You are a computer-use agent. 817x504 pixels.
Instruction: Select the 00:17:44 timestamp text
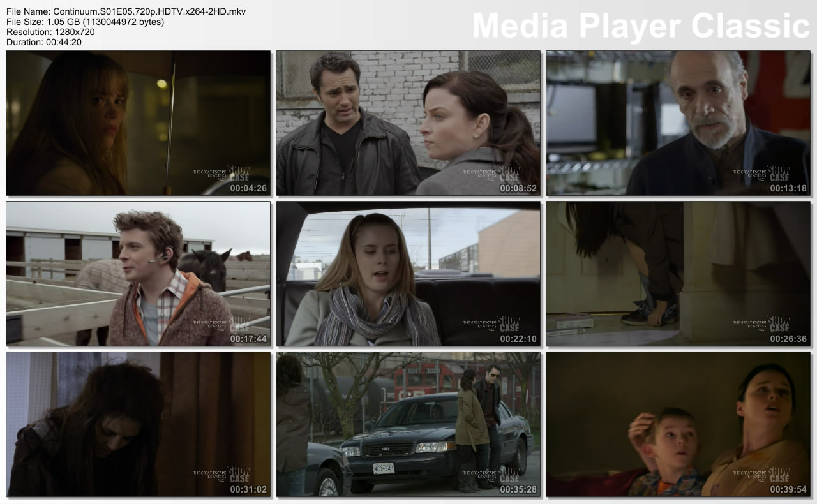[248, 339]
